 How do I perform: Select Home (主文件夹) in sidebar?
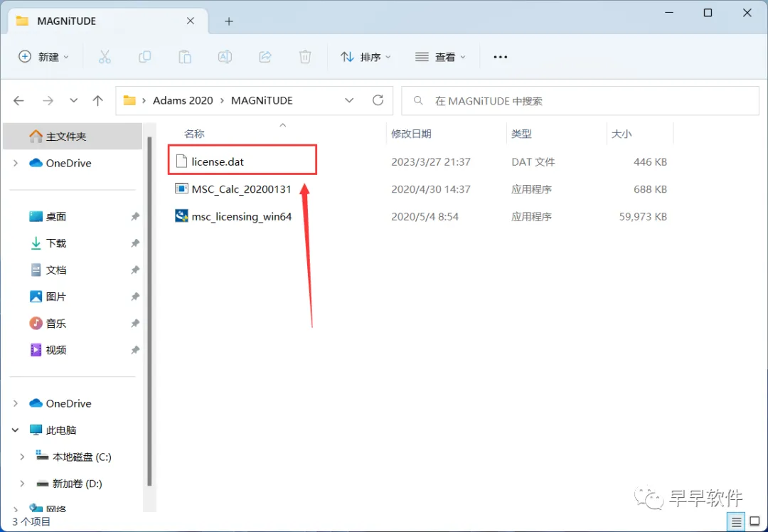coord(73,136)
